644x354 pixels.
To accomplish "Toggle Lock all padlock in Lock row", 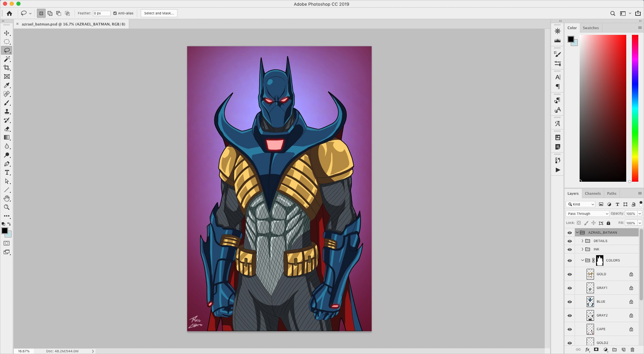I will coord(608,223).
